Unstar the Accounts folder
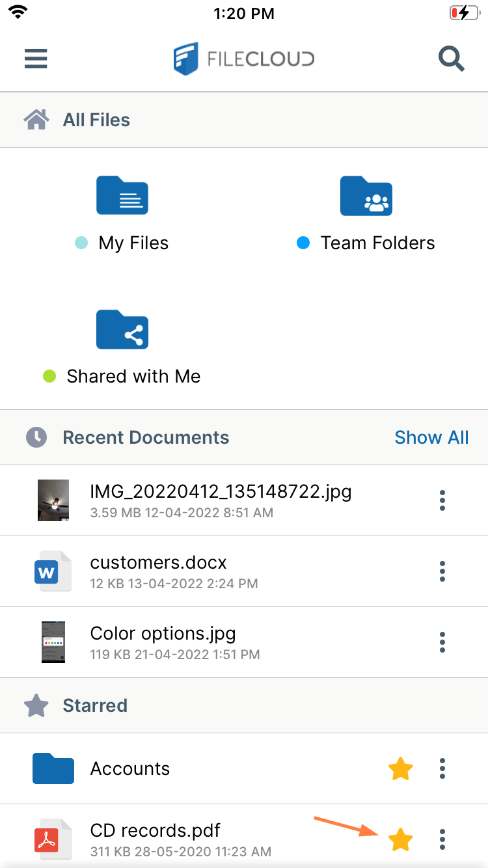 400,769
